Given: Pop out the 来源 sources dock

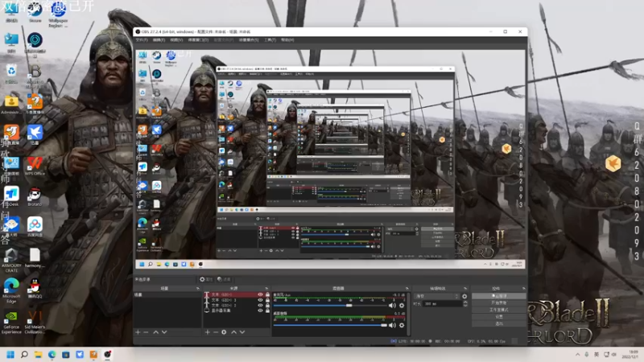Looking at the screenshot, I should pos(266,289).
